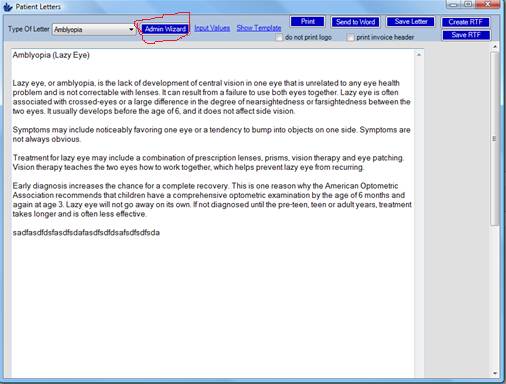The height and width of the screenshot is (384, 506).
Task: Launch the Admin Wizard button
Action: [165, 29]
